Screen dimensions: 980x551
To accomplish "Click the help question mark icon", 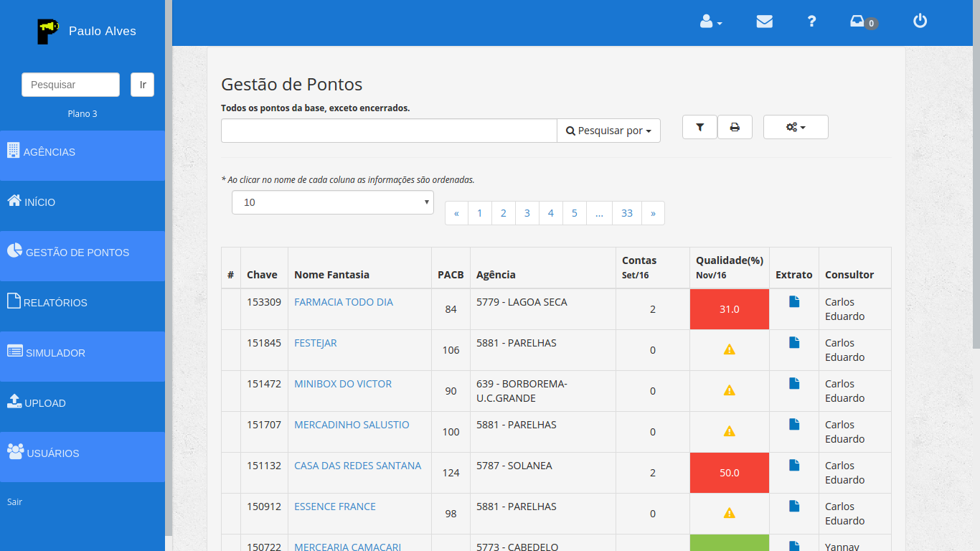I will pos(811,22).
